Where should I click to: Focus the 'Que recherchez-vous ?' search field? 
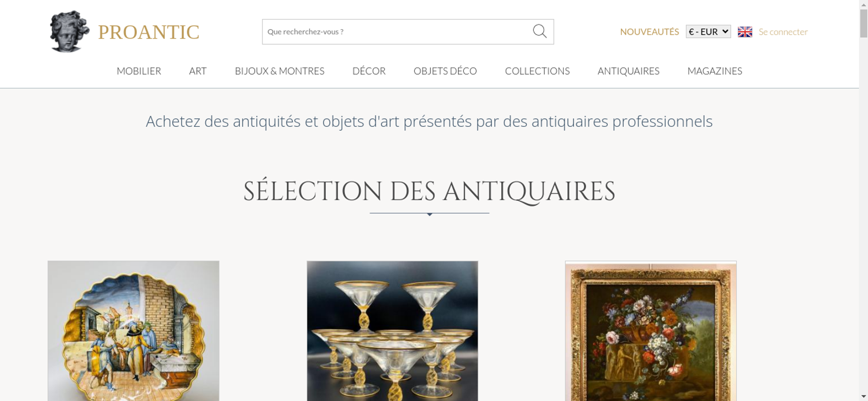[x=397, y=32]
